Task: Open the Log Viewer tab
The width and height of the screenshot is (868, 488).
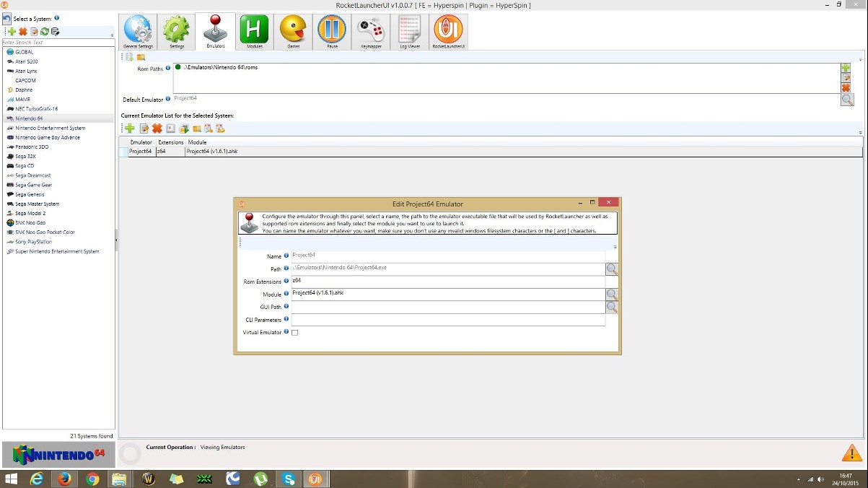Action: (410, 32)
